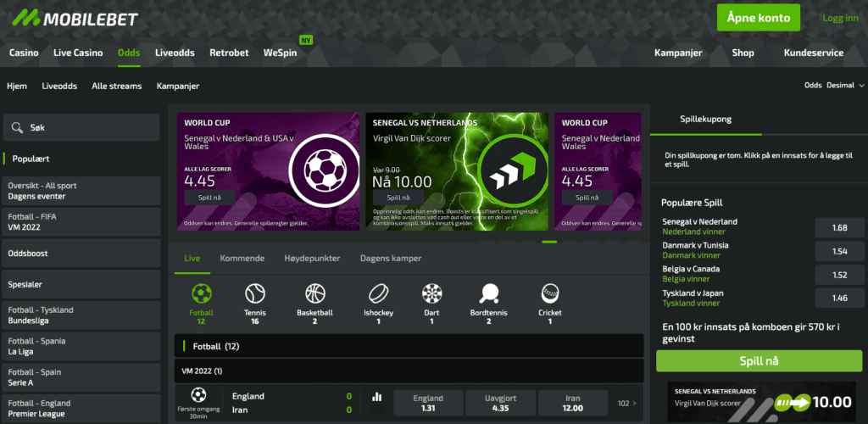
Task: Open Fotball - Tyskland Bundesliga
Action: point(81,315)
